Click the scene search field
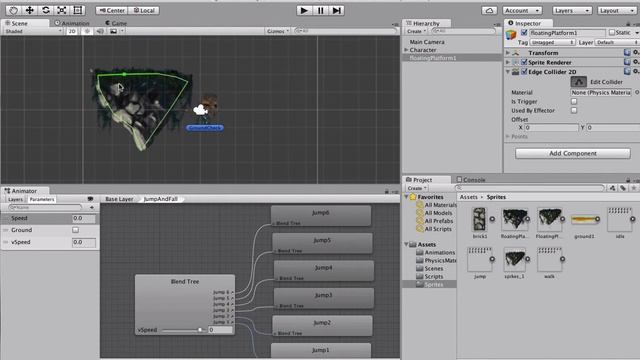 [345, 31]
